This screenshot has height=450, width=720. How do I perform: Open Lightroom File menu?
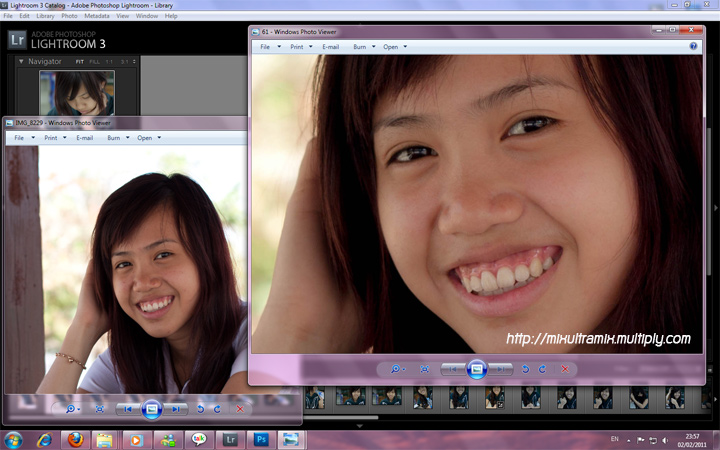click(x=8, y=16)
